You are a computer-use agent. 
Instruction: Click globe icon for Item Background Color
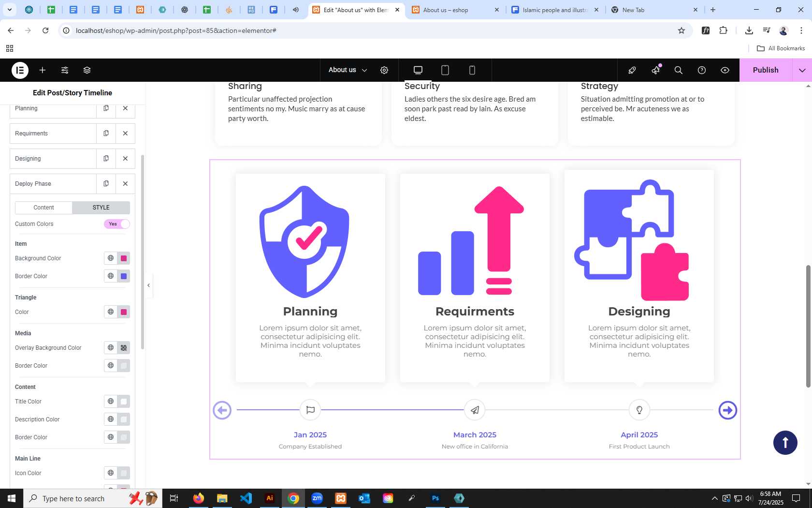click(111, 258)
